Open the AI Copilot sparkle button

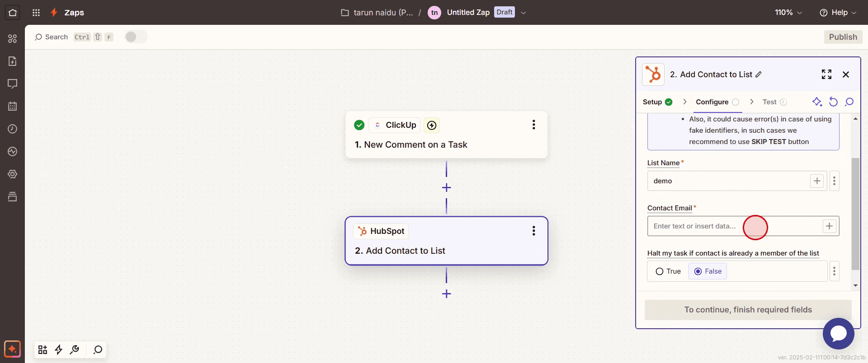13,349
